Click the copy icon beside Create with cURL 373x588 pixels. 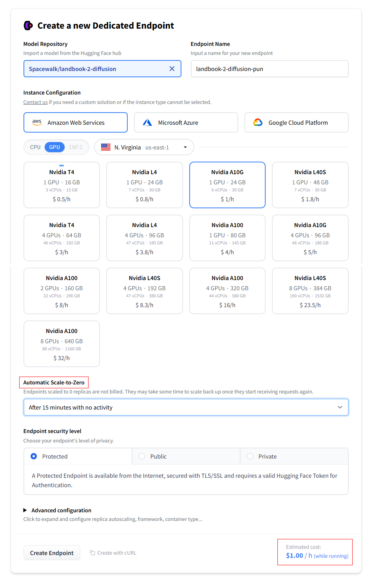[x=92, y=553]
